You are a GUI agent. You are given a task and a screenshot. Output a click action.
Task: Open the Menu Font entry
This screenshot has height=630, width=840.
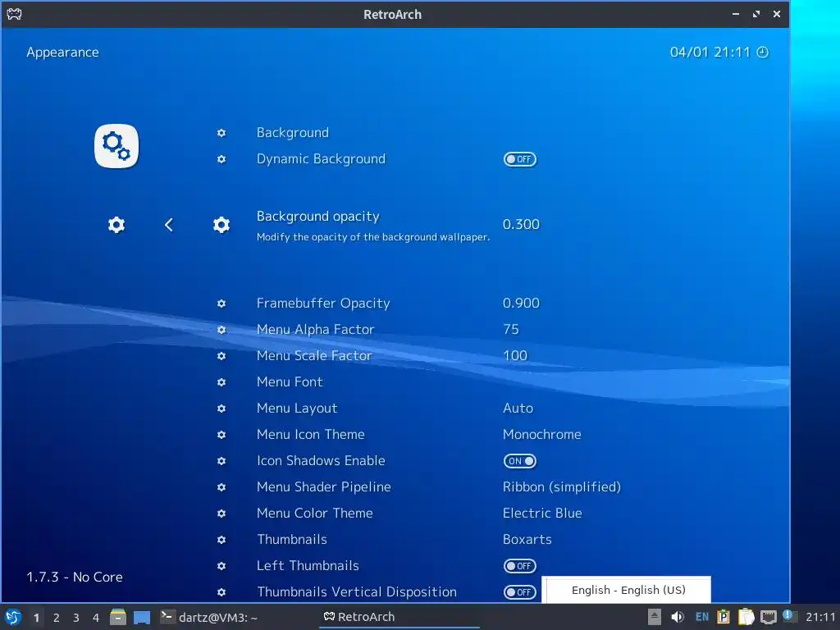(x=290, y=382)
